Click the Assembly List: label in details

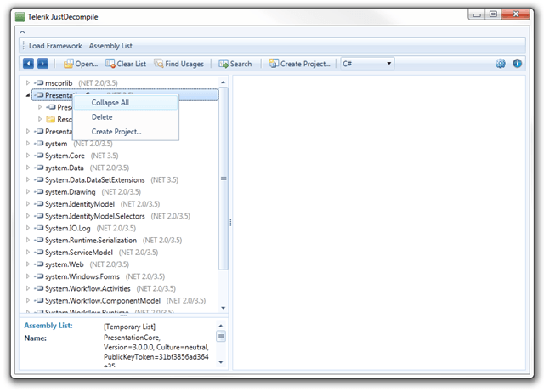(48, 326)
